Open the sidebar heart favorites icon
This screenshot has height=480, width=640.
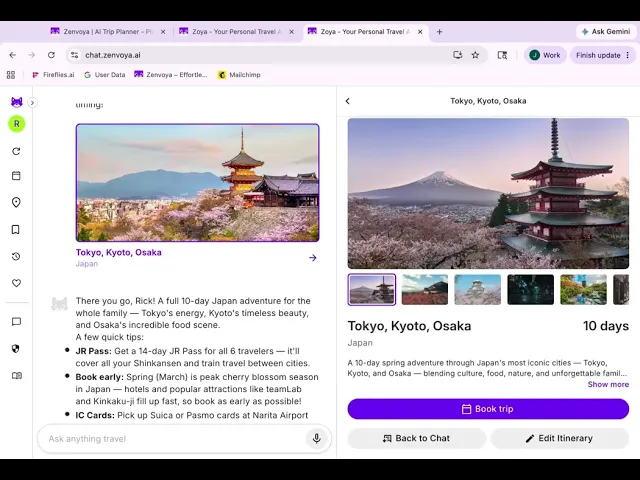[16, 283]
